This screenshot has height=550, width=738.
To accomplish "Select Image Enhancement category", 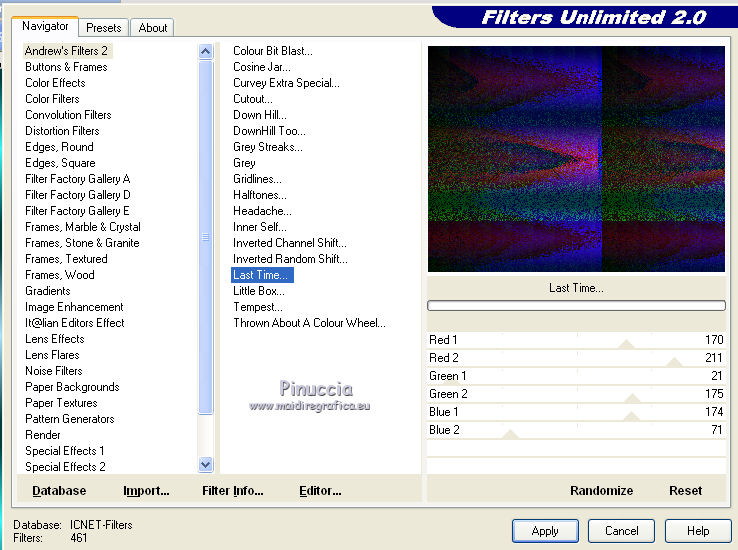I will pyautogui.click(x=74, y=307).
